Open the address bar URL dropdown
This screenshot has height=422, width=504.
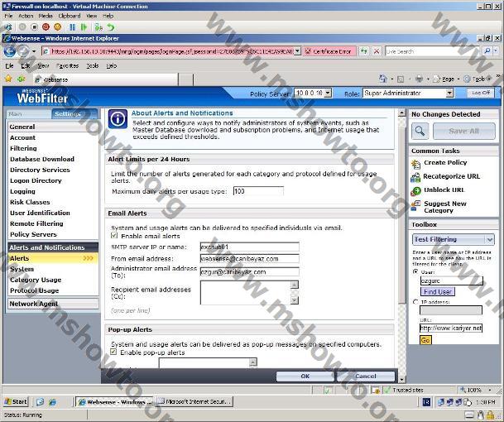(x=297, y=51)
